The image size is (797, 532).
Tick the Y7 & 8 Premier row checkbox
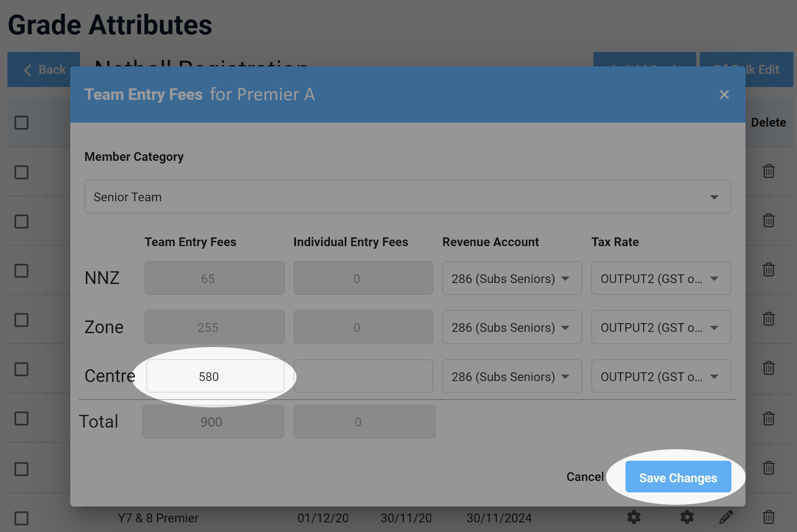coord(21,518)
